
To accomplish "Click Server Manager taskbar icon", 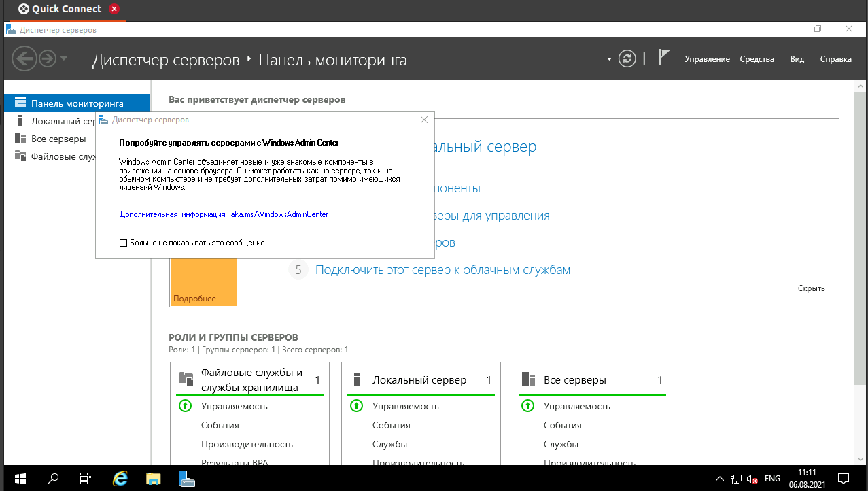I will click(x=186, y=478).
